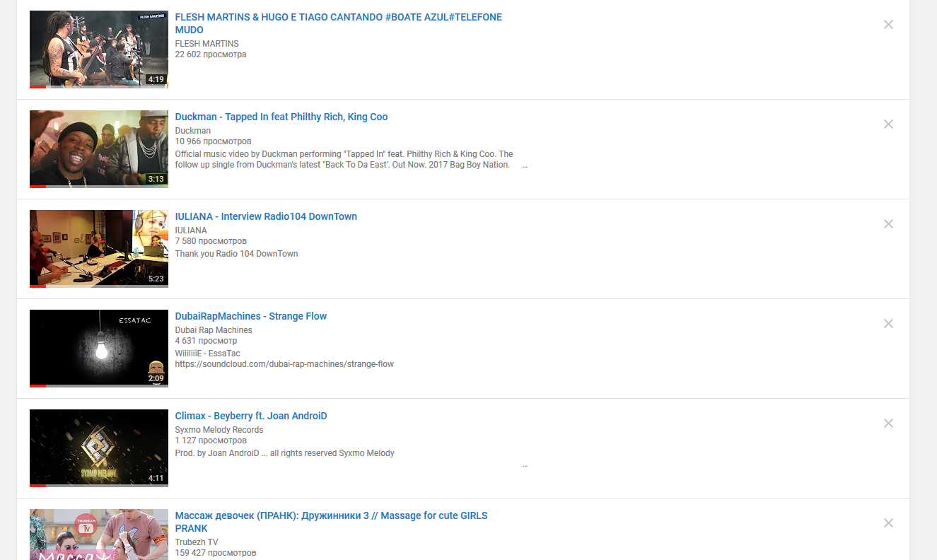Screen dimensions: 937x560
Task: Click the "10 966 просмотров" view count
Action: [214, 141]
